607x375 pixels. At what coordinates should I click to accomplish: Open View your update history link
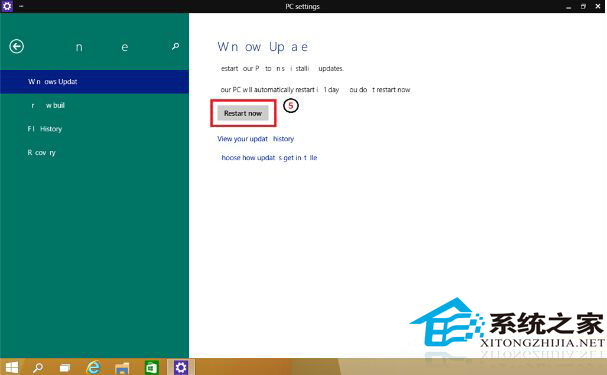(255, 139)
